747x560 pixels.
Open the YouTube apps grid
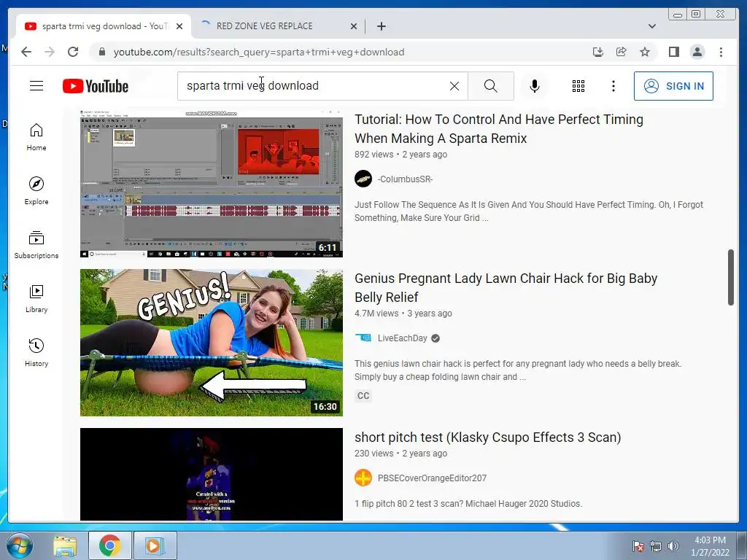click(578, 86)
